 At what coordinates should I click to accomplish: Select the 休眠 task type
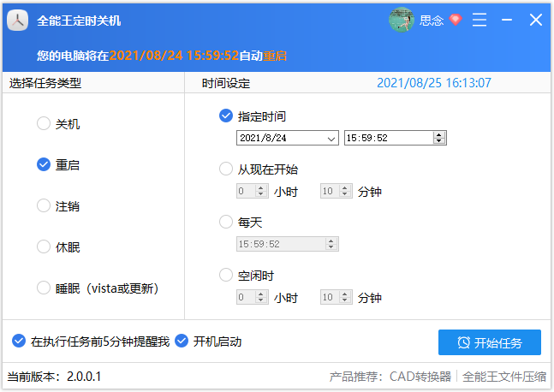tap(58, 247)
